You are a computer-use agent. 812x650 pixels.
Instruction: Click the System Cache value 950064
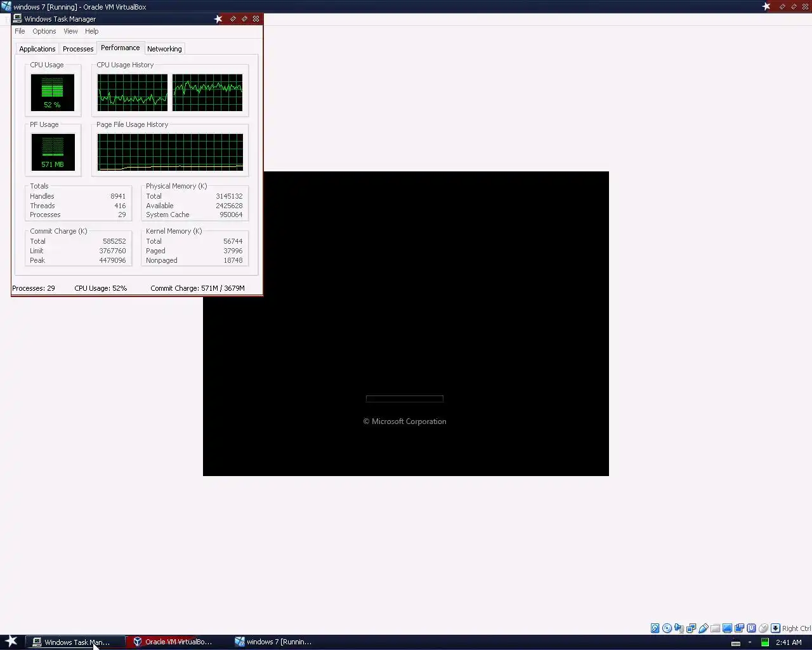[231, 215]
